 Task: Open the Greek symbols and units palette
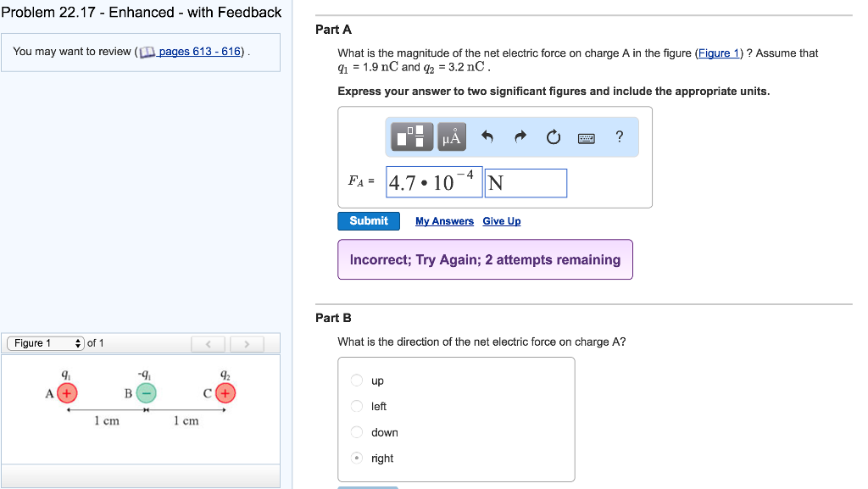[x=452, y=136]
